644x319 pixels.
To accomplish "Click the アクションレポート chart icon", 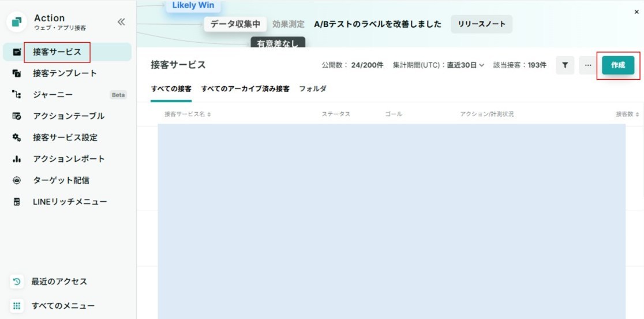I will click(x=17, y=159).
